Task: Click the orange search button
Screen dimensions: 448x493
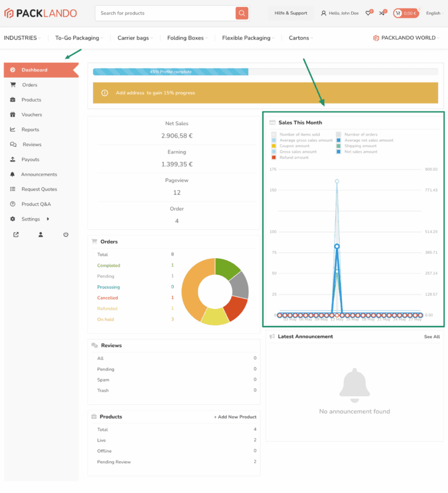Action: [242, 13]
